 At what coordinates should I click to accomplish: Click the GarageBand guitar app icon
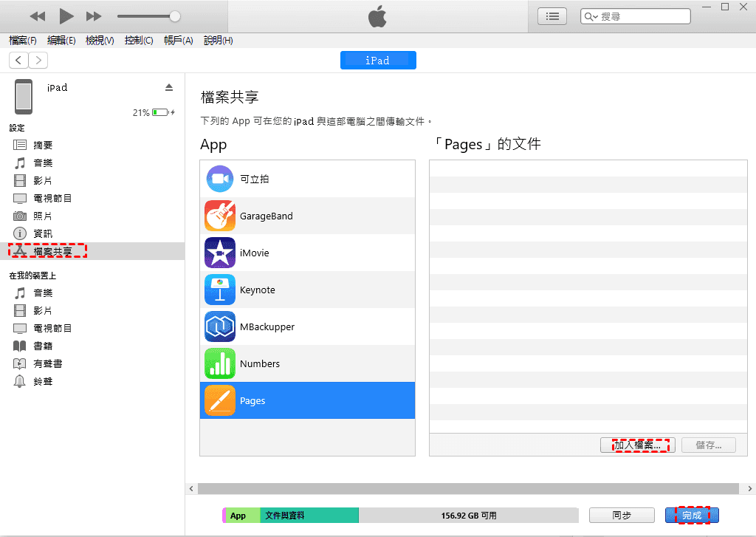[220, 216]
